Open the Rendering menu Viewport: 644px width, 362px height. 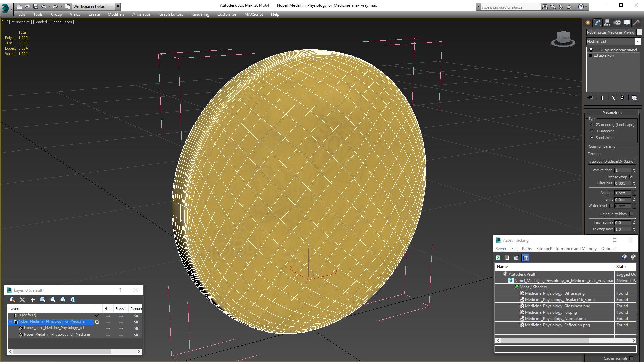click(200, 14)
